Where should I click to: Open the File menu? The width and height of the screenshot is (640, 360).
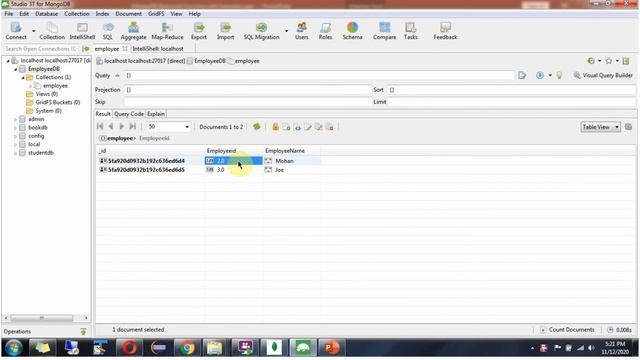(9, 14)
